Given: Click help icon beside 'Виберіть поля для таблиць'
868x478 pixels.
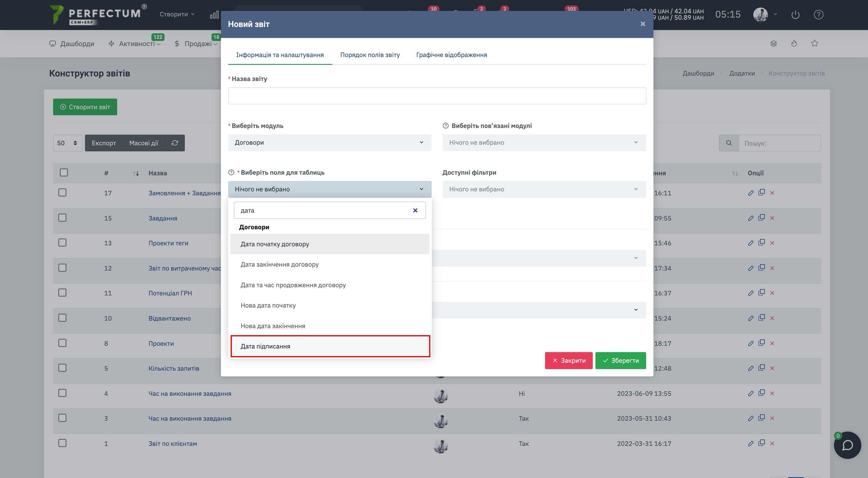Looking at the screenshot, I should point(231,173).
